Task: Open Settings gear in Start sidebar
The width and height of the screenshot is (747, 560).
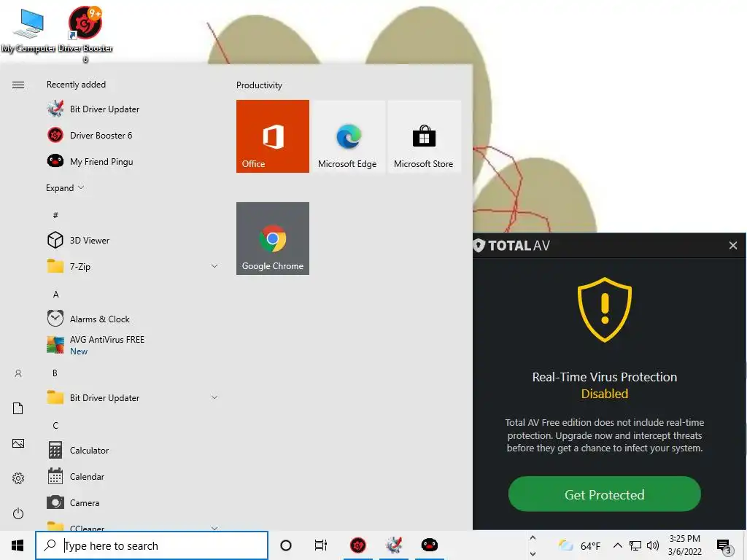Action: pyautogui.click(x=18, y=478)
